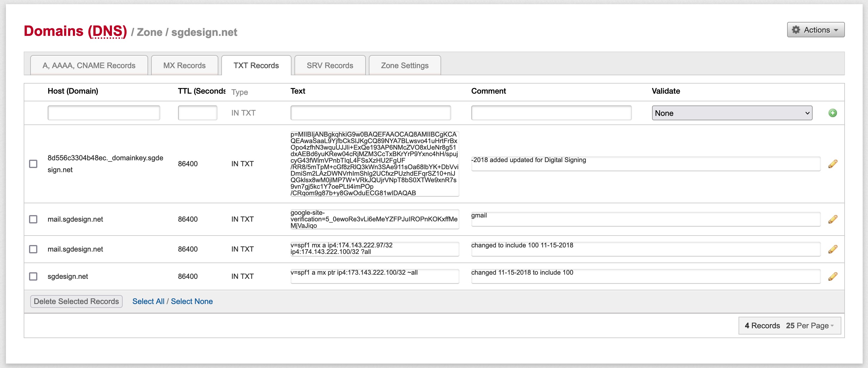This screenshot has width=868, height=368.
Task: Focus the new record TTL field
Action: 198,113
